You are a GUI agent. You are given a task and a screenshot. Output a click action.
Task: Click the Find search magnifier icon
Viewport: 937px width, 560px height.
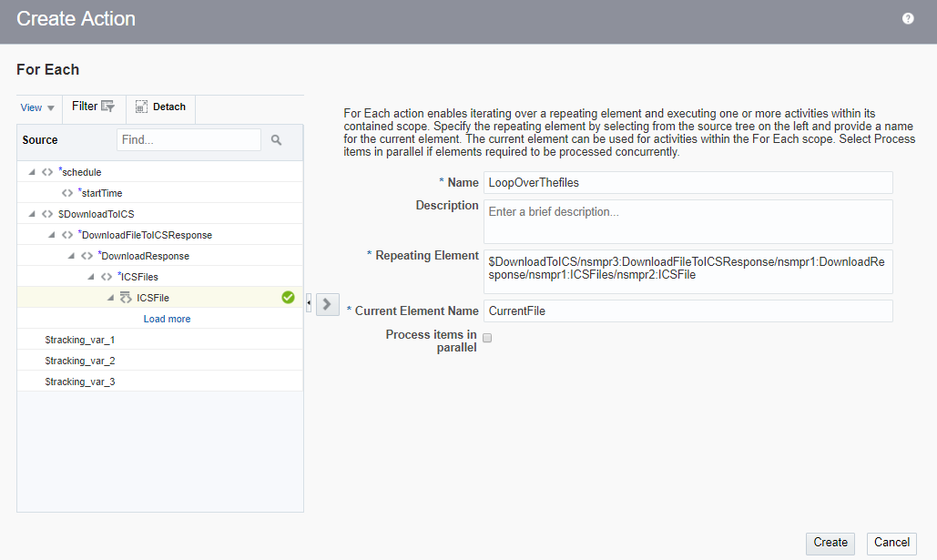coord(276,140)
